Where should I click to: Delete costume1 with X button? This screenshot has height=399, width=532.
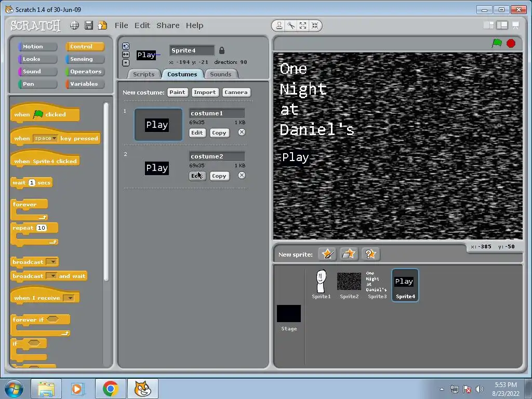click(x=242, y=132)
